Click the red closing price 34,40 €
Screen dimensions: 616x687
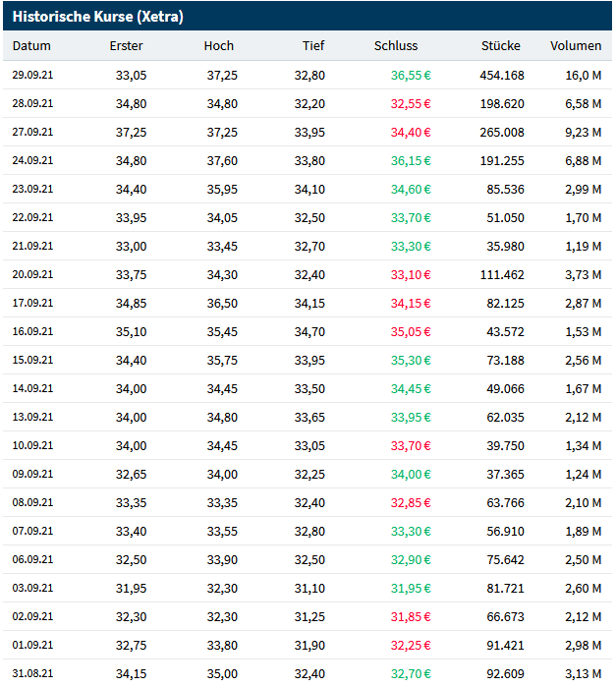click(x=411, y=132)
